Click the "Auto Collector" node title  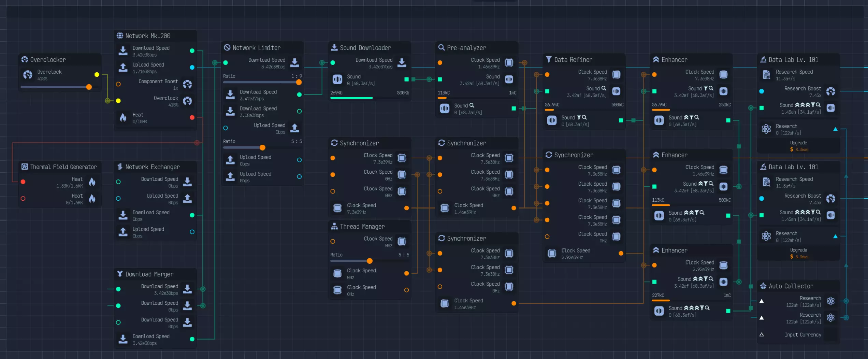[x=791, y=286]
